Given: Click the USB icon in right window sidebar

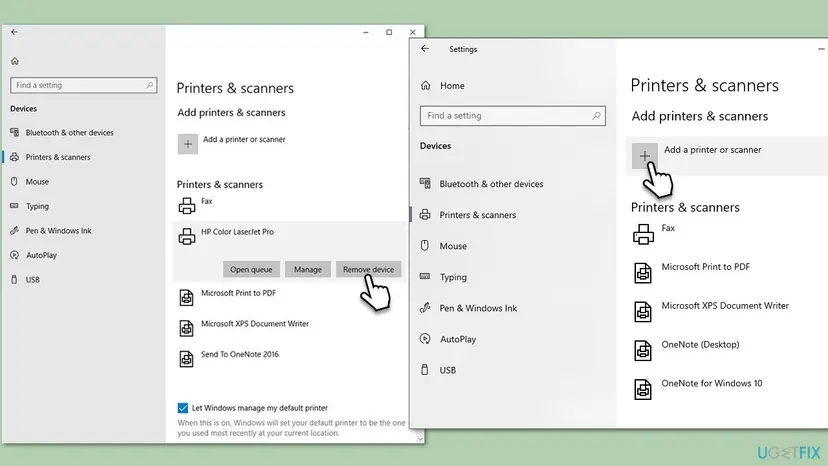Looking at the screenshot, I should (x=425, y=370).
